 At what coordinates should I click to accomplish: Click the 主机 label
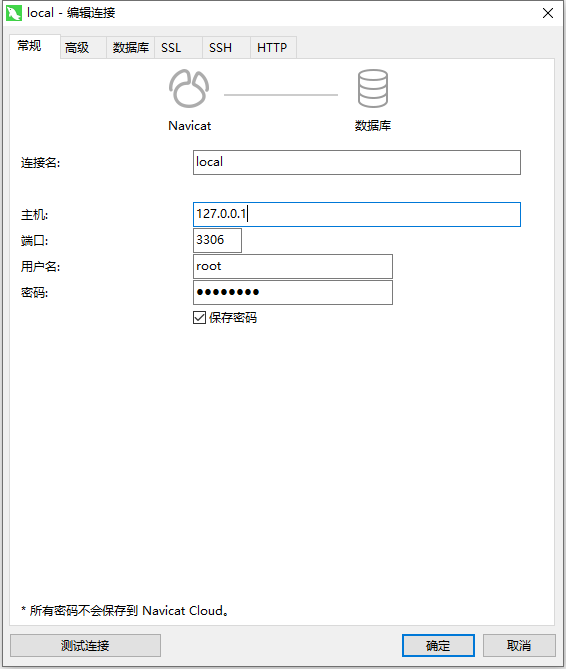tap(35, 215)
